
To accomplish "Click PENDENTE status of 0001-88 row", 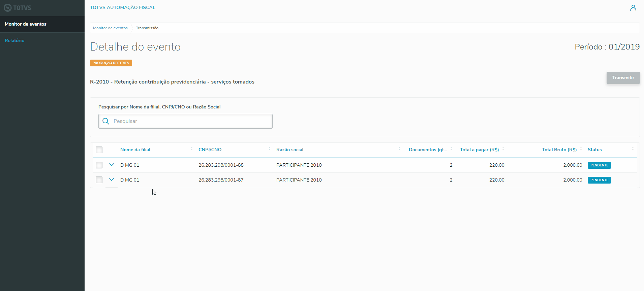I will tap(599, 165).
